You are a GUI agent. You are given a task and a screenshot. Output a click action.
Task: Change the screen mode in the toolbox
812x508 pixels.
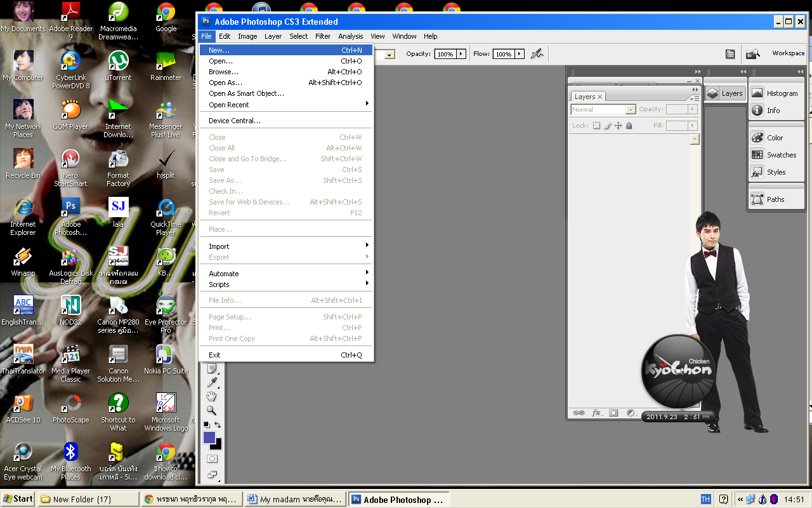point(212,474)
